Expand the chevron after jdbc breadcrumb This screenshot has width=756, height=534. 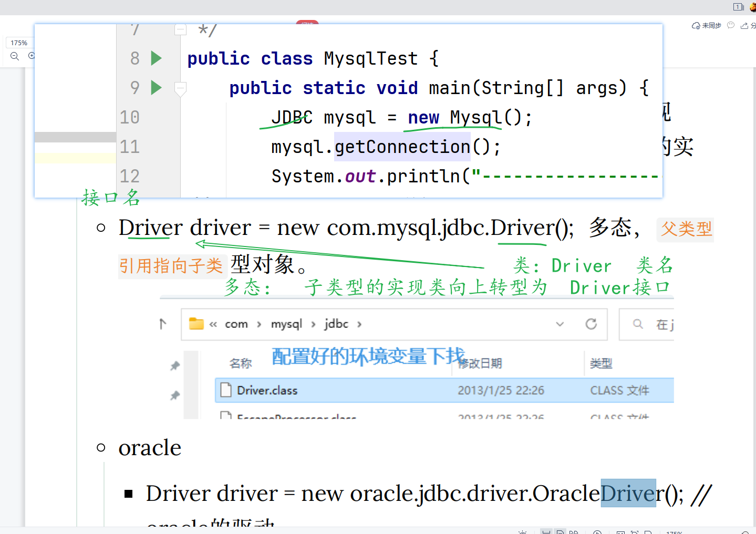[x=359, y=324]
